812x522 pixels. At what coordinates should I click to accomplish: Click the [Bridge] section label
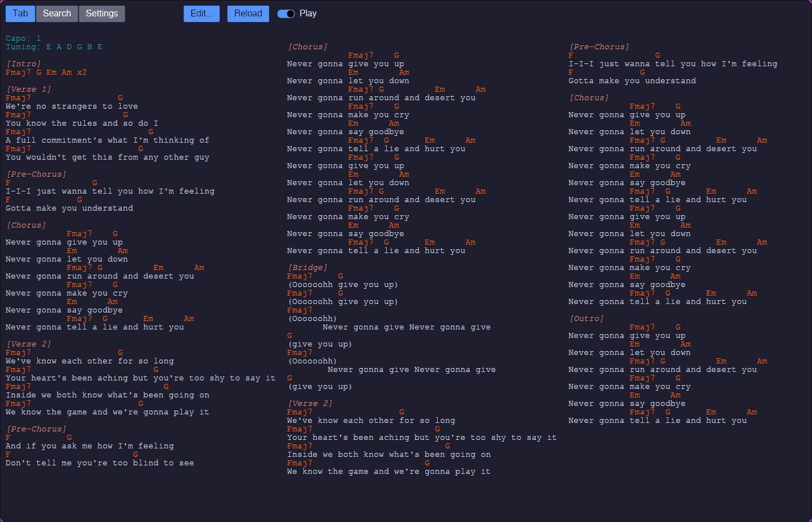307,268
